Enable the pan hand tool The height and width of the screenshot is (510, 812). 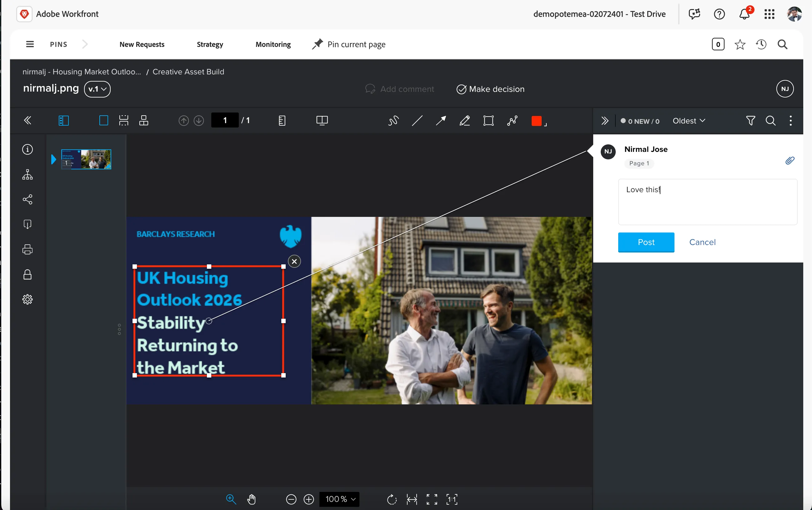(252, 499)
